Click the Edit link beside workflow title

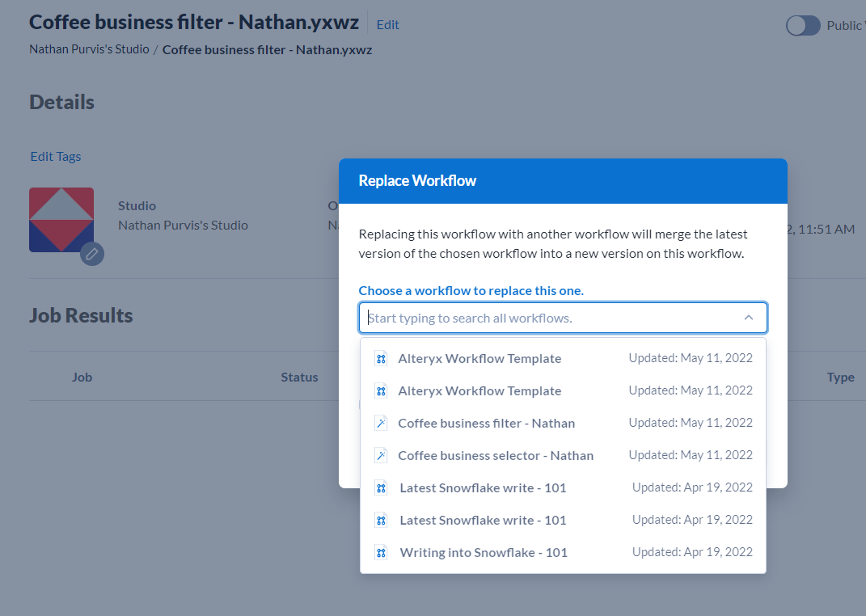[388, 24]
